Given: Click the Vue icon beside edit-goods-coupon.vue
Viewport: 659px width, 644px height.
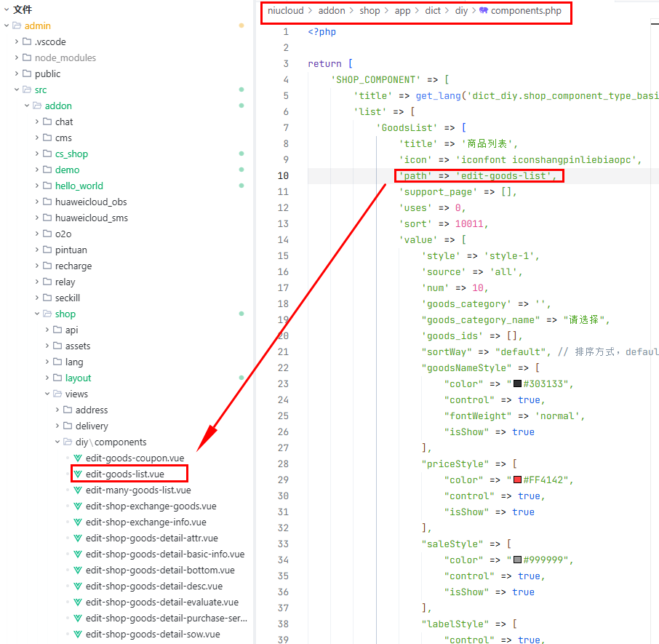Looking at the screenshot, I should (79, 458).
